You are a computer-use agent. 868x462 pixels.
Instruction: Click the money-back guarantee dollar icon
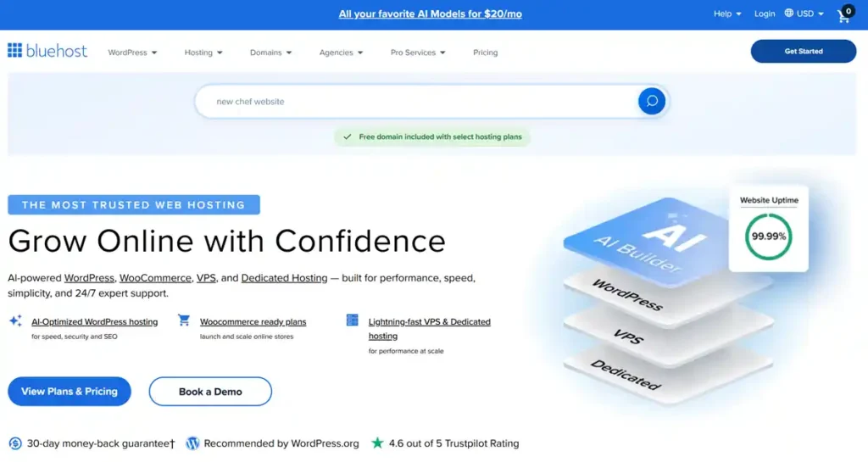[15, 443]
